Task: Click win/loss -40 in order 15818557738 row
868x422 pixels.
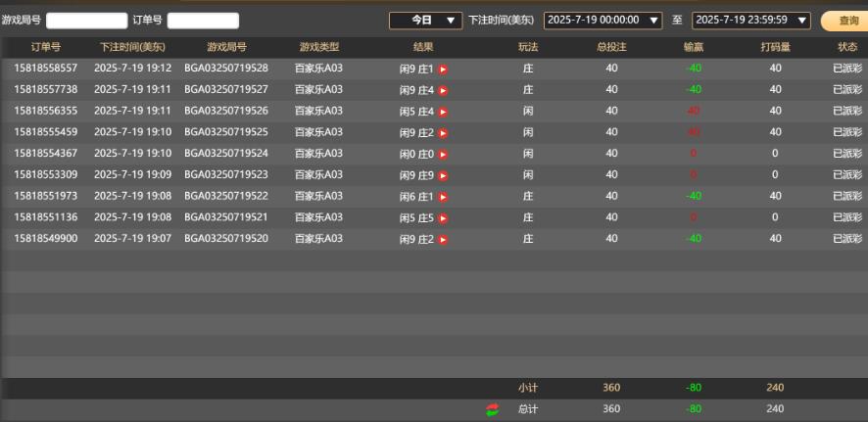Action: click(x=694, y=90)
